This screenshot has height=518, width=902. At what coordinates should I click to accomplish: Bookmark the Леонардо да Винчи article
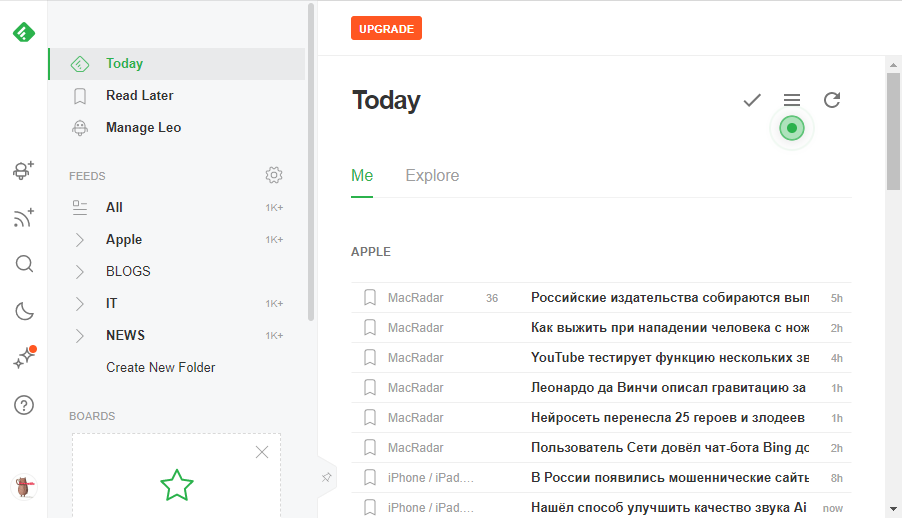370,387
